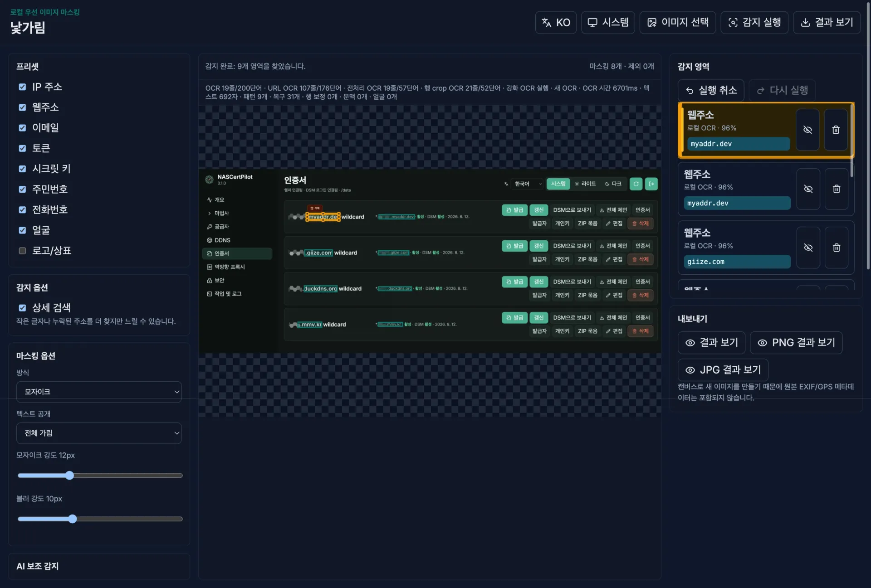Click the 낯가림 app title
Image resolution: width=871 pixels, height=588 pixels.
[28, 28]
